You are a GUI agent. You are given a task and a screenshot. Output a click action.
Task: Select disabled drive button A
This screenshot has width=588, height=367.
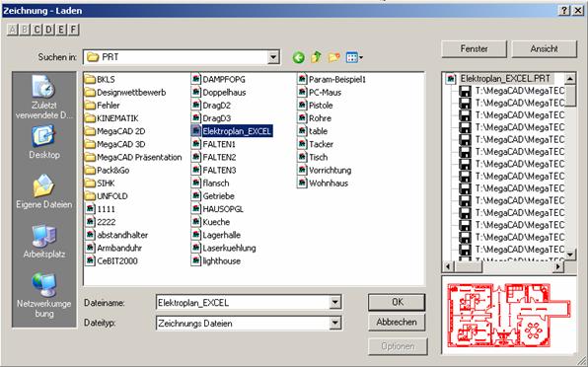13,30
